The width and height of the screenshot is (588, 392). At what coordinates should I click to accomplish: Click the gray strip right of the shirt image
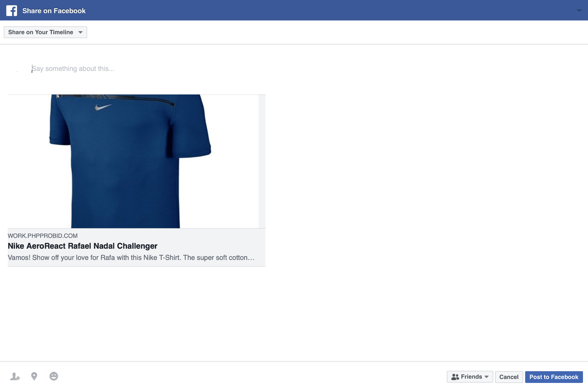click(x=262, y=161)
